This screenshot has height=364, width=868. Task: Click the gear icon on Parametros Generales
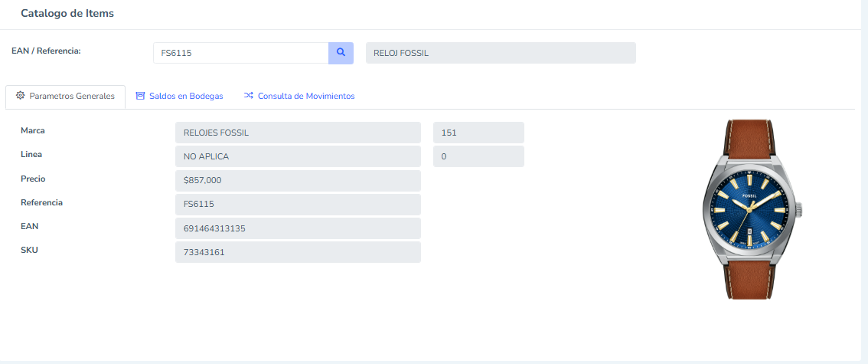point(21,96)
